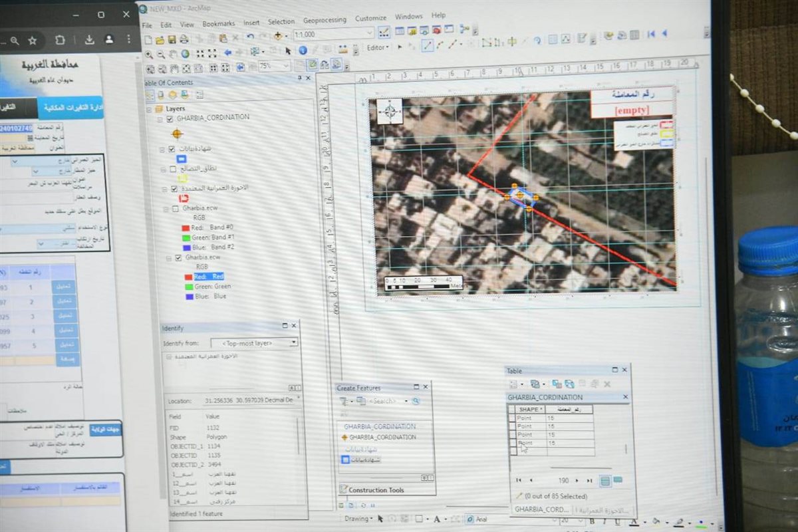Open the map scale 1:1,000 dropdown
The height and width of the screenshot is (532, 798).
[370, 33]
